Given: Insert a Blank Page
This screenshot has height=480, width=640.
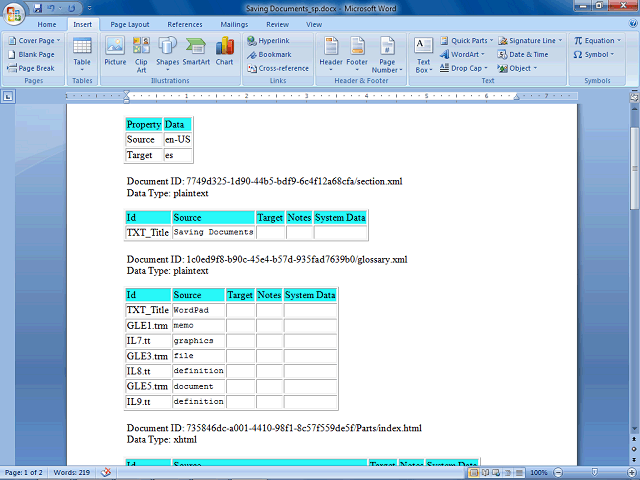Looking at the screenshot, I should (31, 54).
